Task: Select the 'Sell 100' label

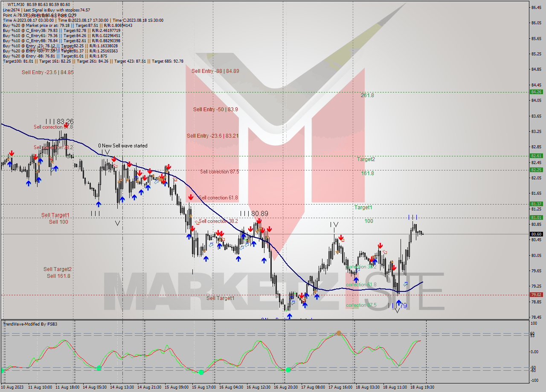Action: pyautogui.click(x=58, y=222)
